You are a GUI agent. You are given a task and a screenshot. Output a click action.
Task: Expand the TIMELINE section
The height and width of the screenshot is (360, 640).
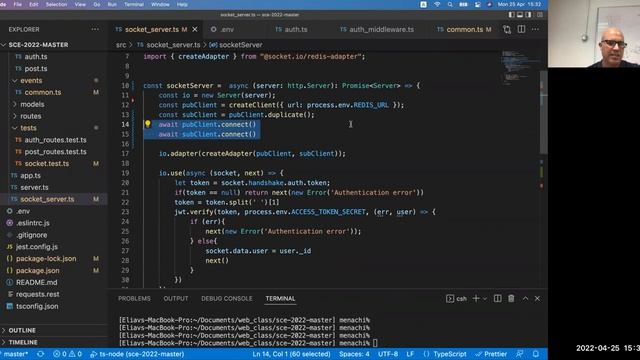pos(23,342)
